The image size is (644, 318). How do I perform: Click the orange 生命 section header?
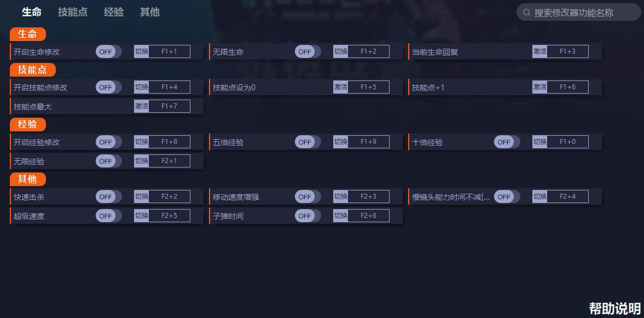[28, 34]
